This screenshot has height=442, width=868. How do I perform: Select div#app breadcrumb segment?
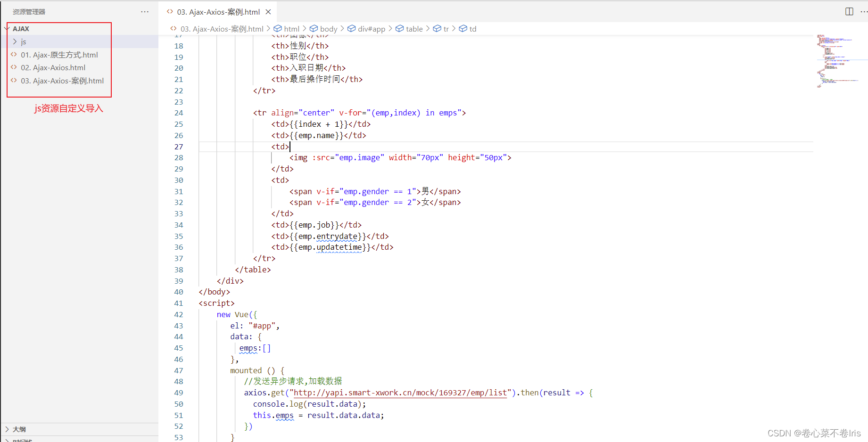(372, 29)
